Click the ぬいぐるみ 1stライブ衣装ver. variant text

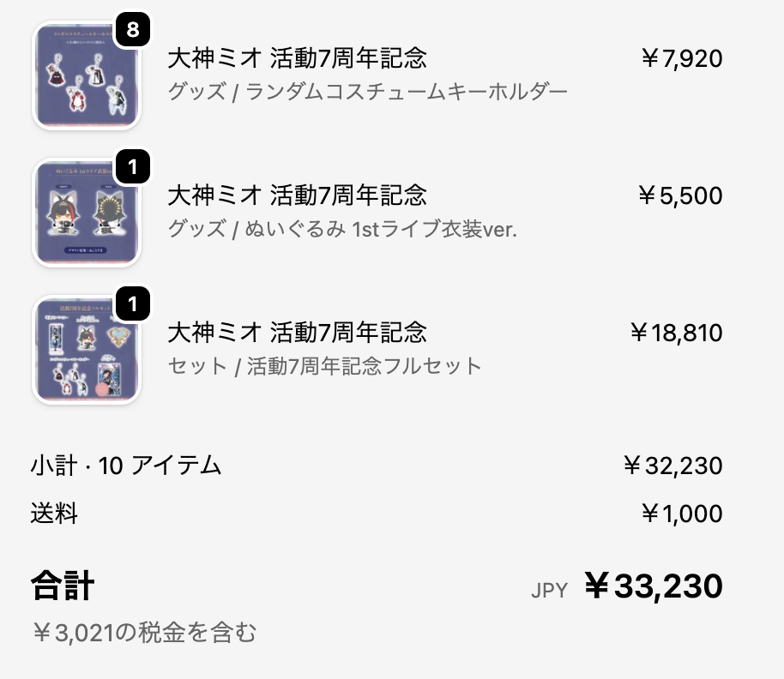pos(342,229)
